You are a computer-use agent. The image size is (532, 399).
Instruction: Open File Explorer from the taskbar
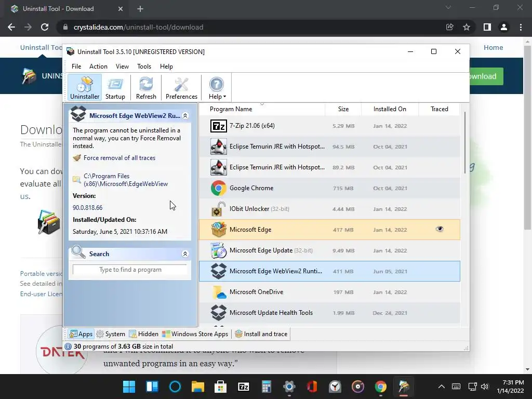(198, 387)
